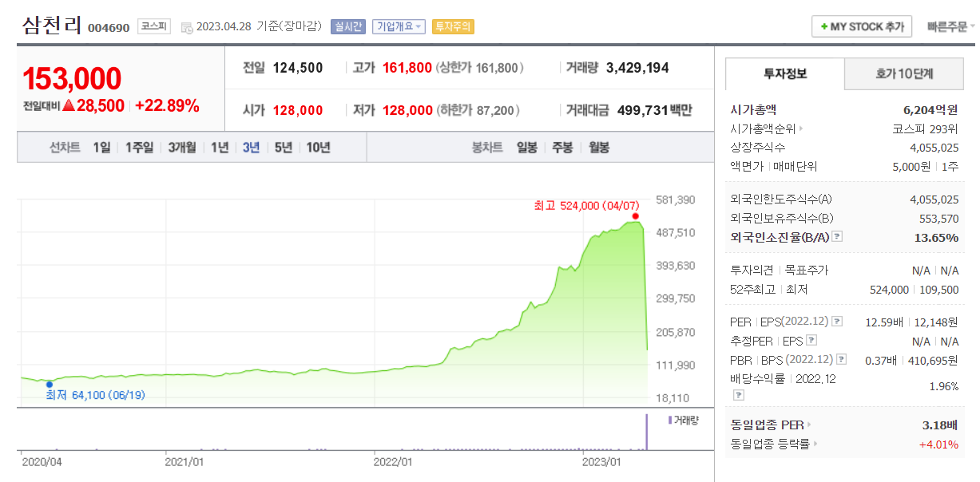
Task: Click 시가 value 128,000
Action: click(298, 110)
